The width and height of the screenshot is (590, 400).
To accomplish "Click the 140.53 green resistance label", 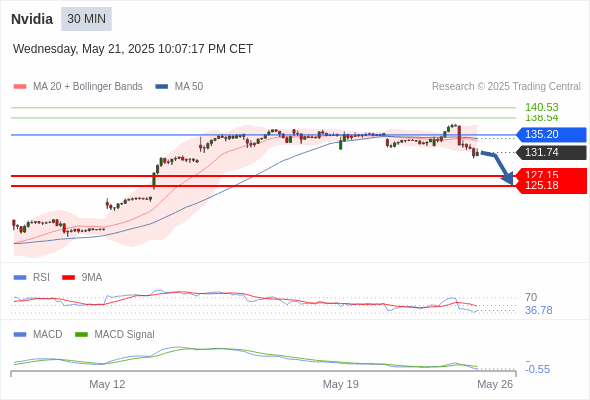I will tap(542, 107).
